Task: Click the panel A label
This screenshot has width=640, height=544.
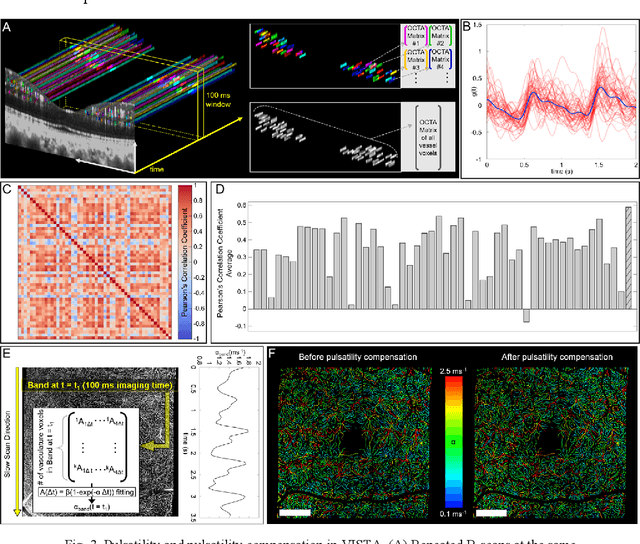Action: coord(8,26)
